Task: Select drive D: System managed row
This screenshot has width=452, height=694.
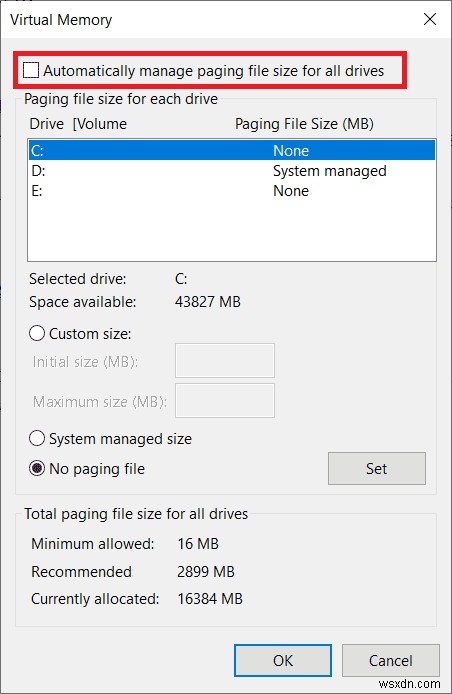Action: click(x=232, y=171)
